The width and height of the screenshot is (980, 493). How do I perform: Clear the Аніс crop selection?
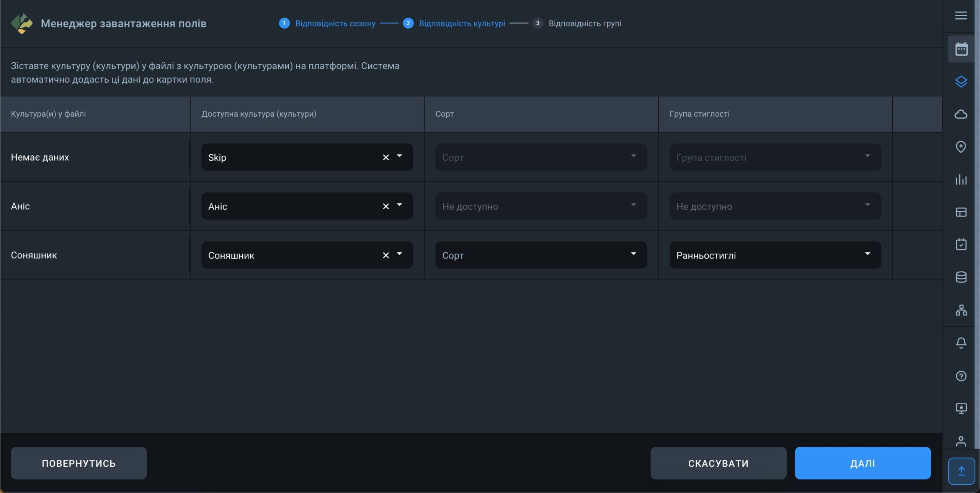pyautogui.click(x=385, y=206)
